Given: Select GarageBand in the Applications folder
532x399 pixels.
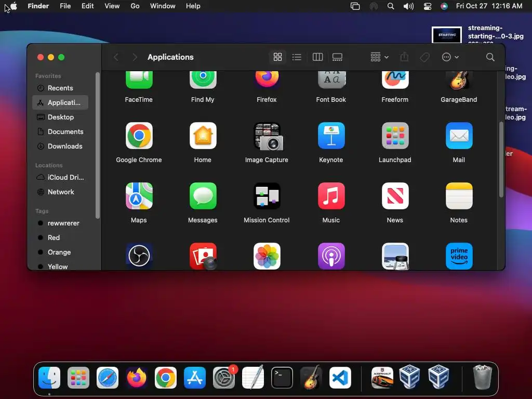Looking at the screenshot, I should [459, 79].
